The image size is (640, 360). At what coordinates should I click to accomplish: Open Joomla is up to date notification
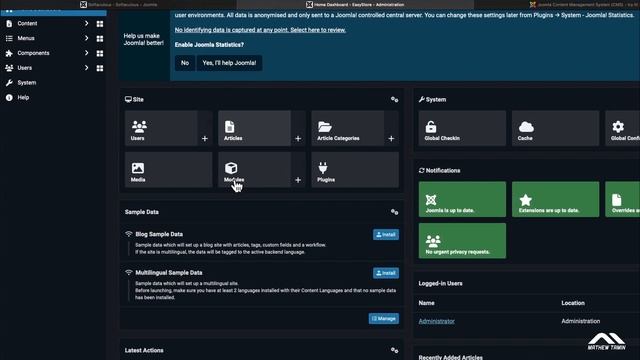click(462, 199)
